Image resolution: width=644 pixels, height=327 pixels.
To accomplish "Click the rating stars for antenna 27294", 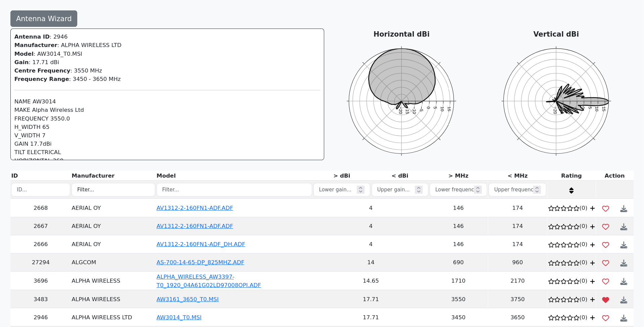I will [x=564, y=263].
